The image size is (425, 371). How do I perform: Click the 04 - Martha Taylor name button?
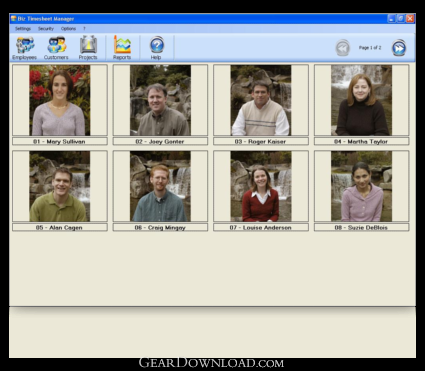pos(361,141)
